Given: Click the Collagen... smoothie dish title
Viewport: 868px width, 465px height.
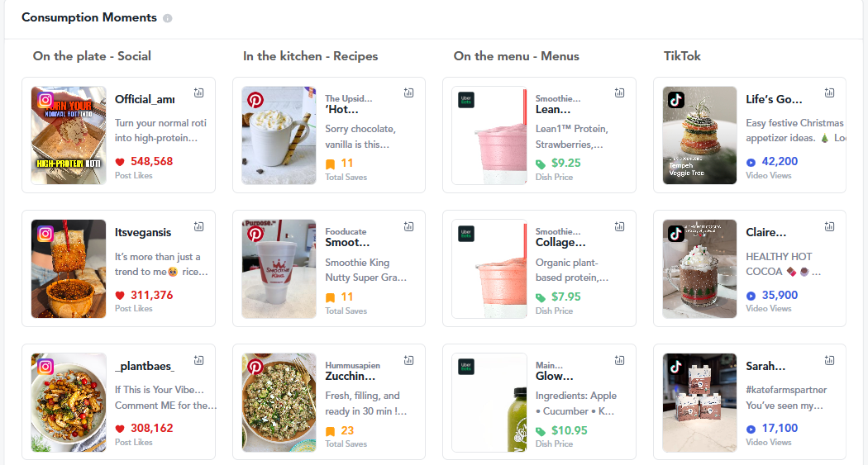Looking at the screenshot, I should 560,243.
